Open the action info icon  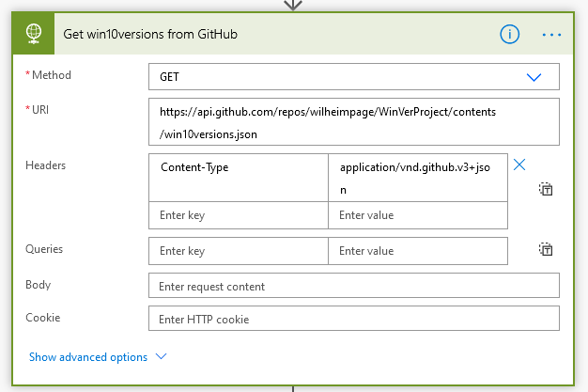(x=509, y=34)
